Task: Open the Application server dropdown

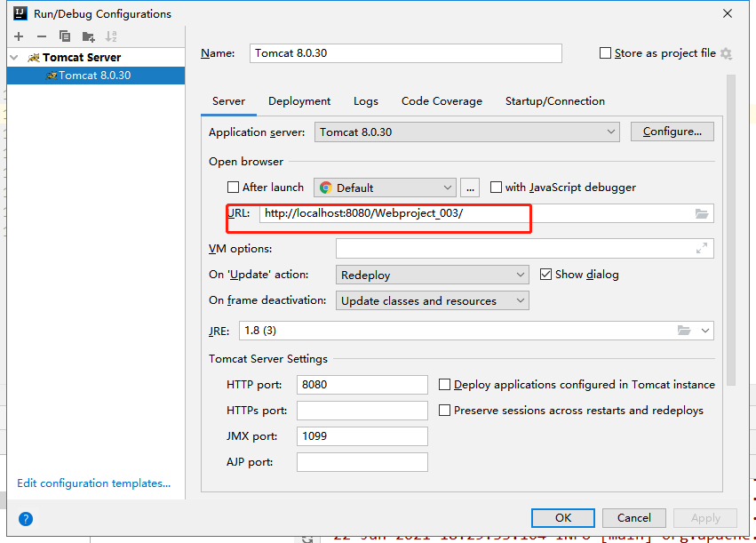Action: click(x=467, y=132)
